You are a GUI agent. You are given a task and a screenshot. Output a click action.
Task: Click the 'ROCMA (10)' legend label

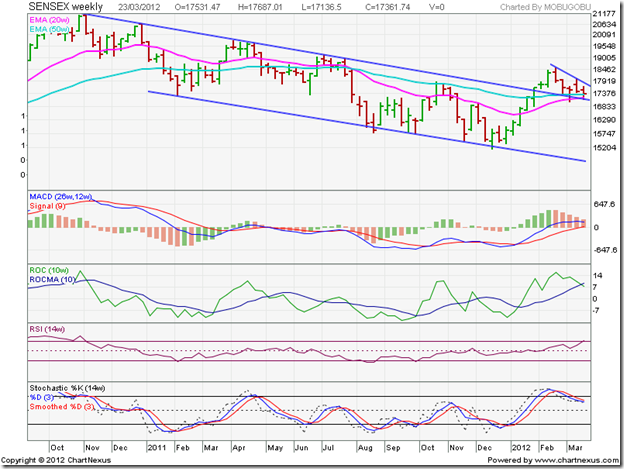pos(52,280)
